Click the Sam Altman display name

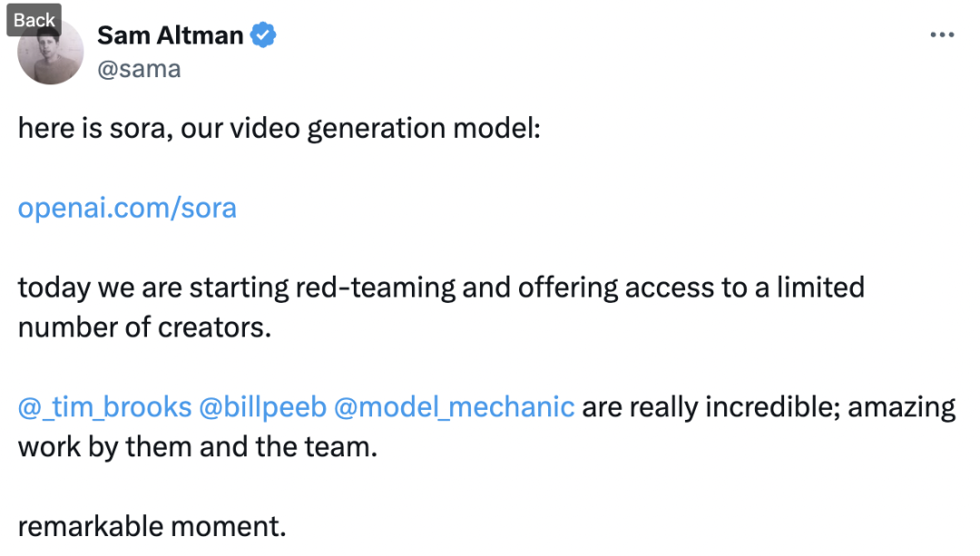[170, 35]
